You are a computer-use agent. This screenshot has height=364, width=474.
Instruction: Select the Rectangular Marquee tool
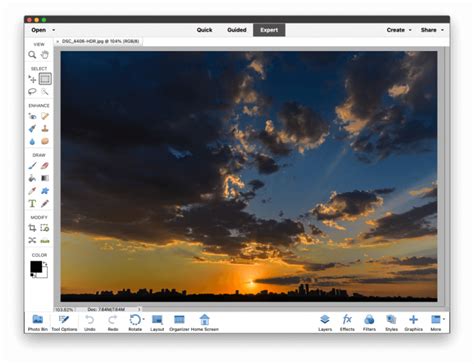(45, 79)
